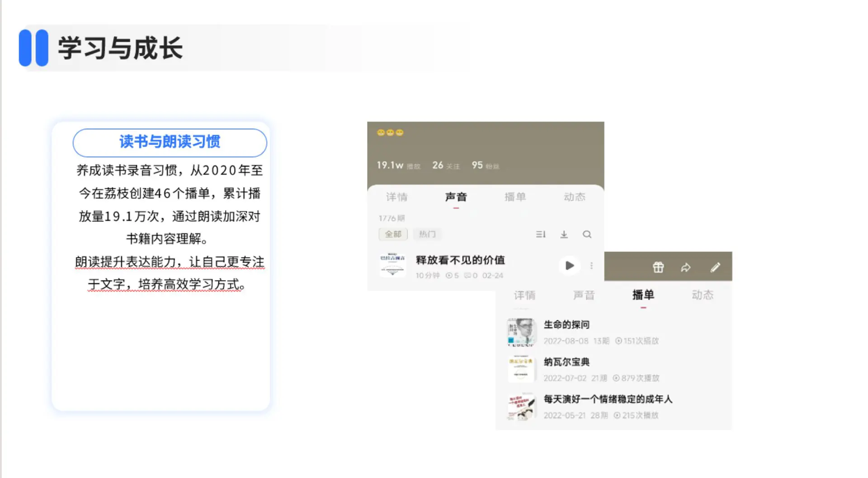Share the profile via the arrow icon
This screenshot has width=868, height=478.
[686, 267]
